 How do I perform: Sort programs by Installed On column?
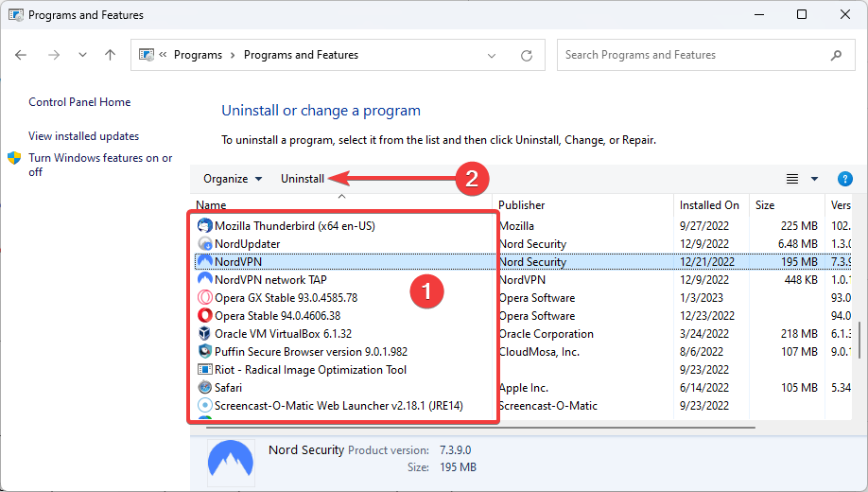(709, 205)
